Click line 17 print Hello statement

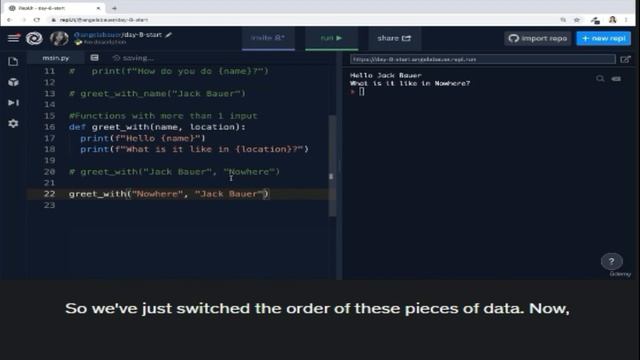[143, 138]
